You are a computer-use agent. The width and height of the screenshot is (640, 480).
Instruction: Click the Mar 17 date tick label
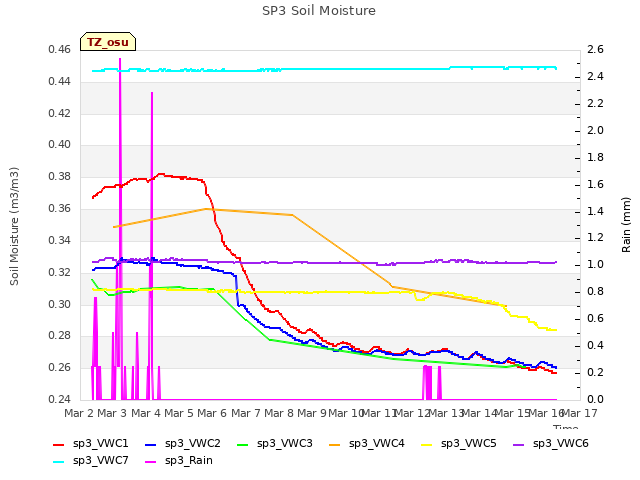coord(580,413)
